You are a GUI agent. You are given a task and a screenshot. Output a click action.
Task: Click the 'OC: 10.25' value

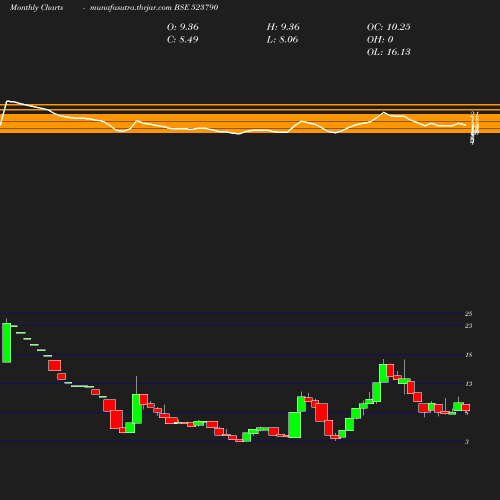coord(388,27)
